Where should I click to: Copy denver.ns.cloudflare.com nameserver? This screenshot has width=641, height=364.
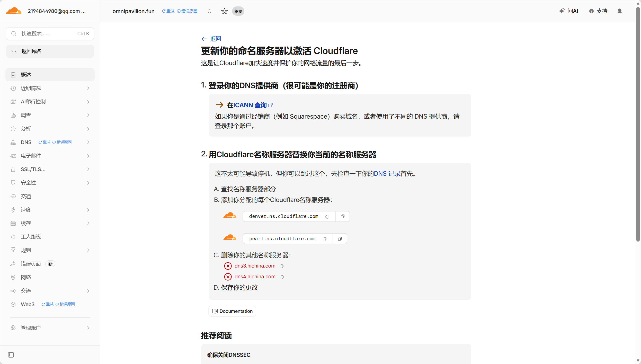343,216
